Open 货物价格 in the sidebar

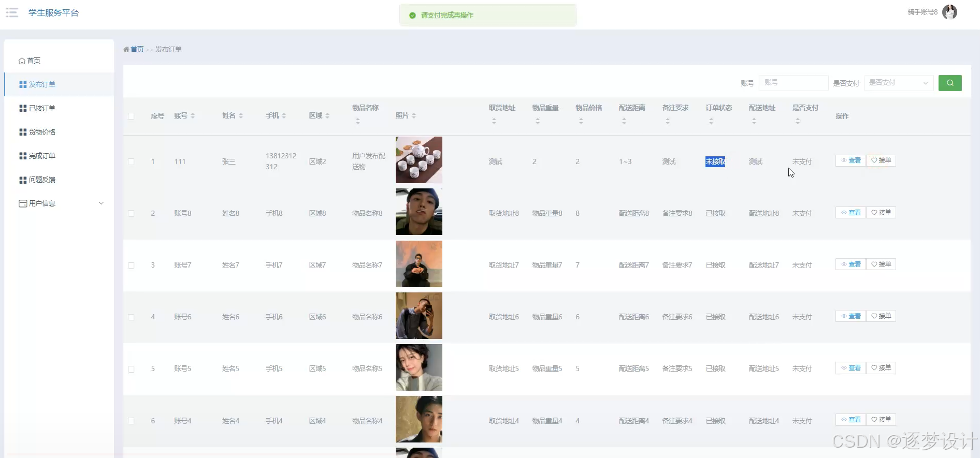click(59, 132)
